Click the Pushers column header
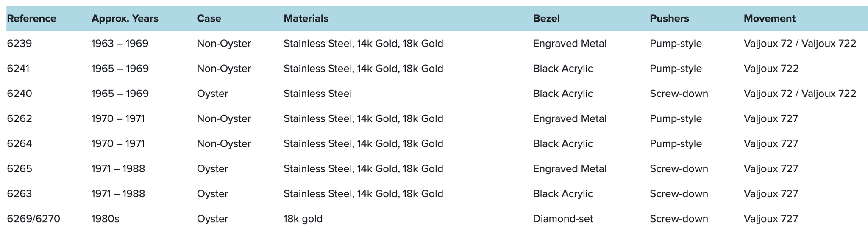This screenshot has height=234, width=868. pos(669,19)
